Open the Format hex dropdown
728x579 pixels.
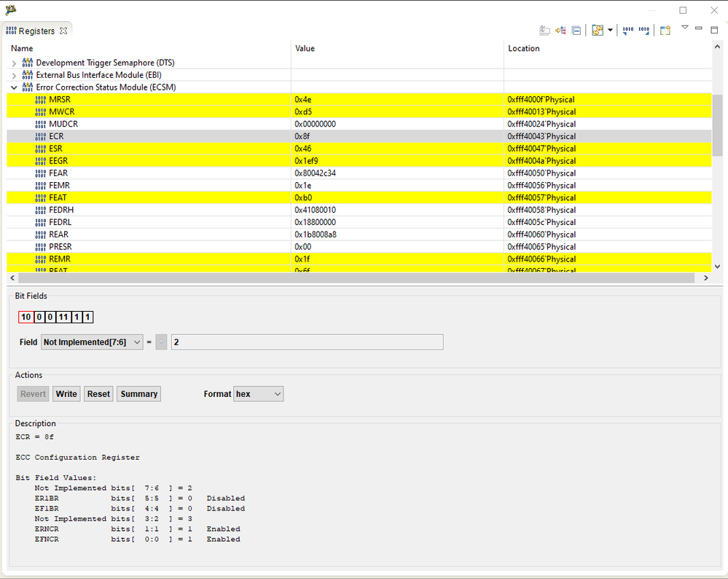pos(258,394)
